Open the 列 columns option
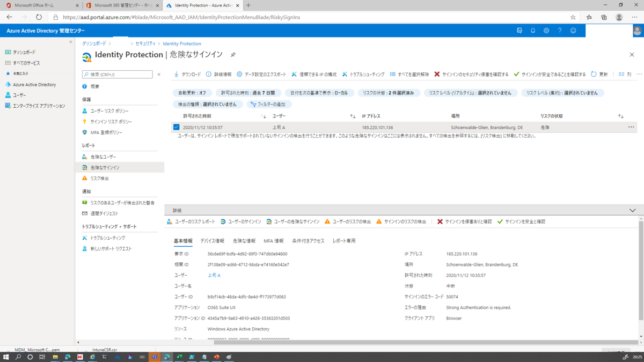The image size is (644, 362). [625, 75]
